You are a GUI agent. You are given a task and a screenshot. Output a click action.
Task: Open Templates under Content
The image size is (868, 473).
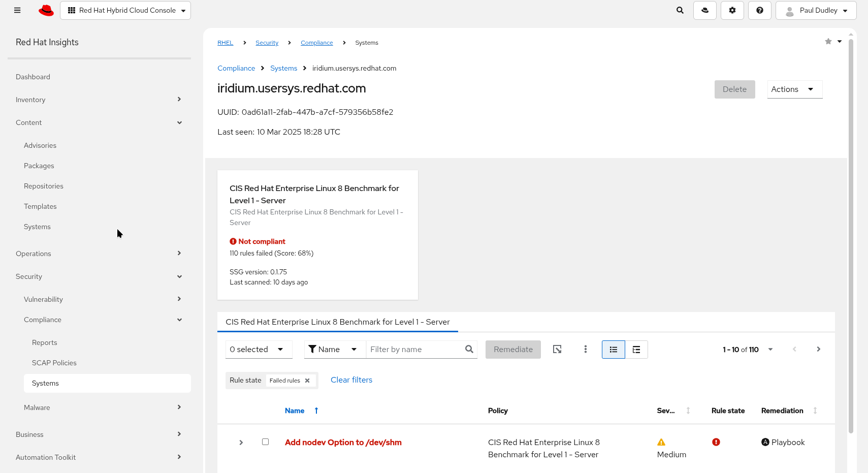[x=40, y=206]
